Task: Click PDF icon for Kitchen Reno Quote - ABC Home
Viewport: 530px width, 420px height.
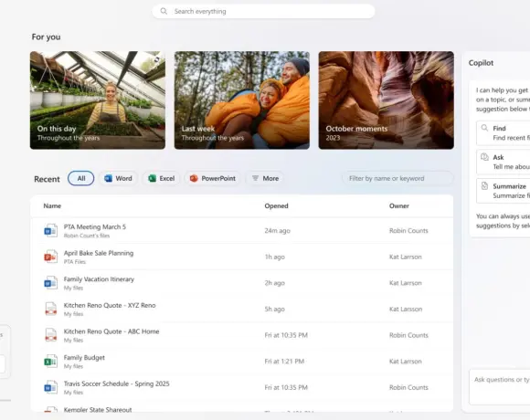Action: tap(50, 335)
